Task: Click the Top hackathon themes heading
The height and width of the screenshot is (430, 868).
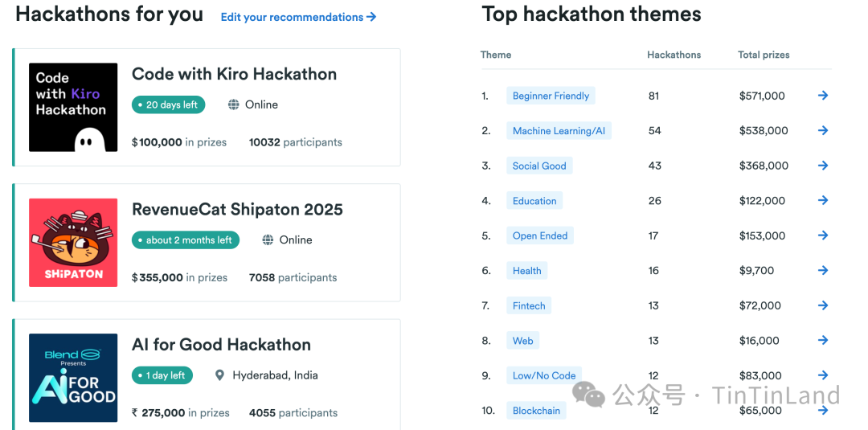Action: (592, 14)
